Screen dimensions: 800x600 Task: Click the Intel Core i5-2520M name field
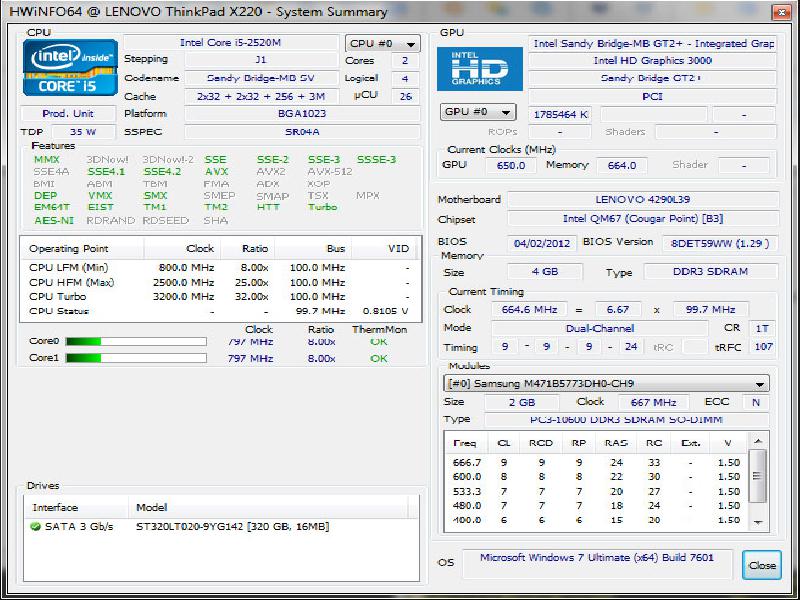click(231, 43)
